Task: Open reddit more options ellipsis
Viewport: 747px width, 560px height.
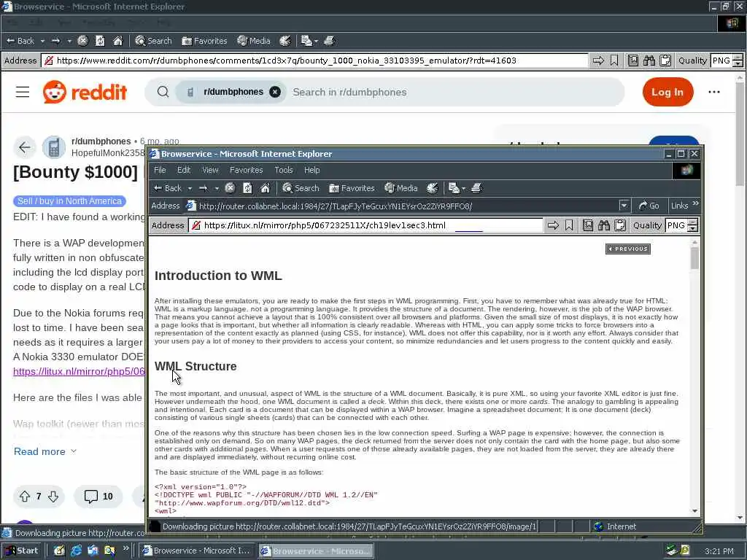Action: [713, 92]
